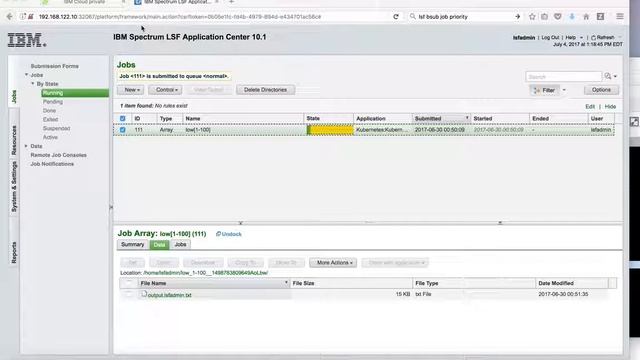
Task: Click the output.lsfadmin.txt file icon
Action: tap(144, 294)
